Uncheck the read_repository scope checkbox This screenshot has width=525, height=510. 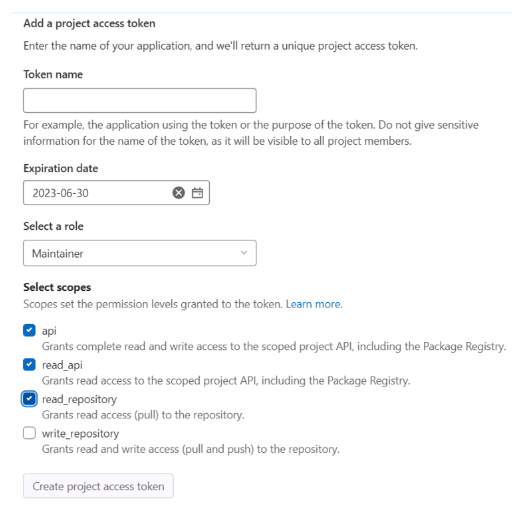pos(29,399)
